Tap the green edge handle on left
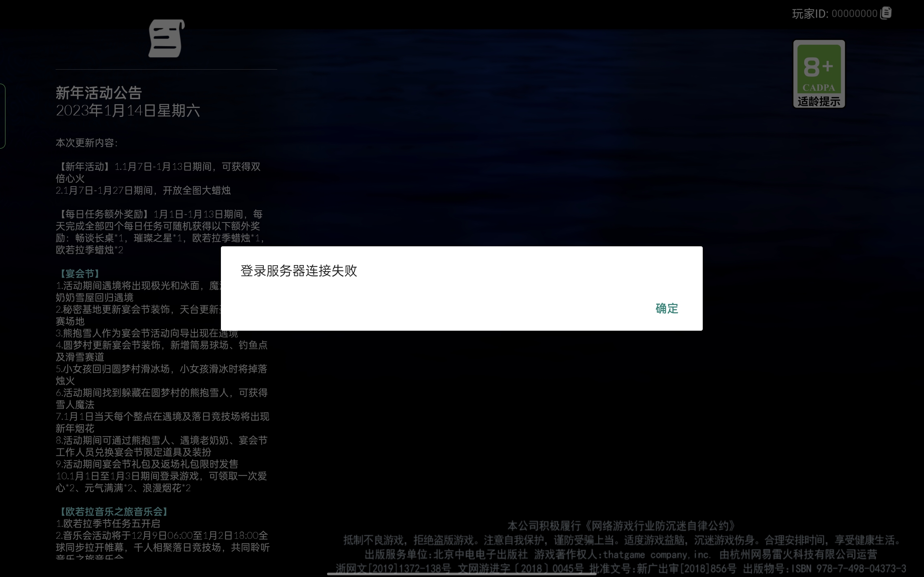This screenshot has height=577, width=924. 2,116
